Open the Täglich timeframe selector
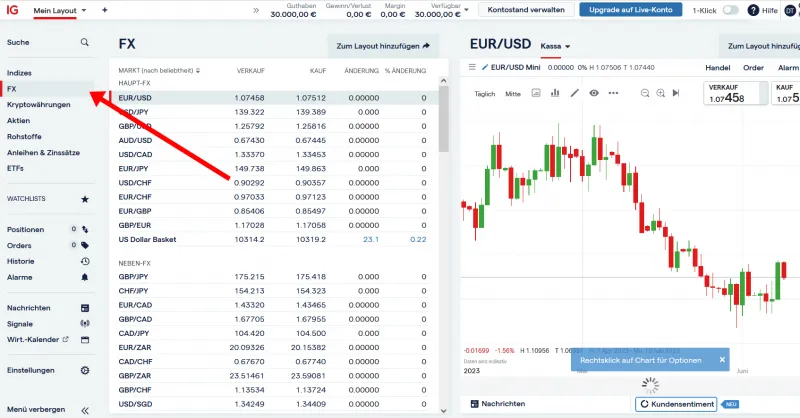Screen dimensions: 800x418 485,94
